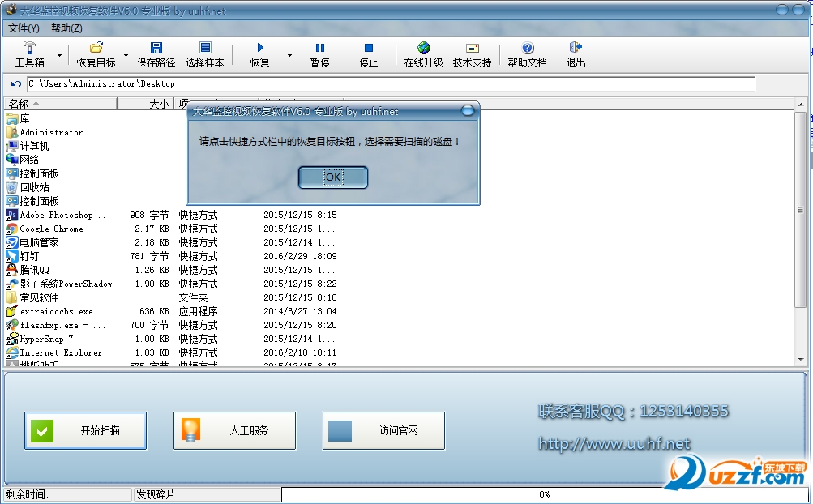Click the 0% progress bar
This screenshot has height=504, width=813.
pyautogui.click(x=544, y=494)
